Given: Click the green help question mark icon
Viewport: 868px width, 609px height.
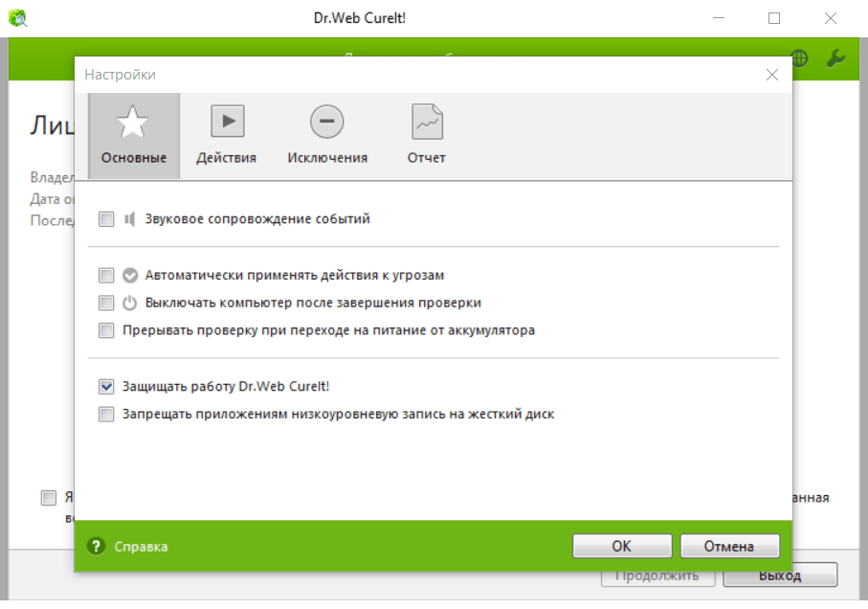Looking at the screenshot, I should coord(96,546).
